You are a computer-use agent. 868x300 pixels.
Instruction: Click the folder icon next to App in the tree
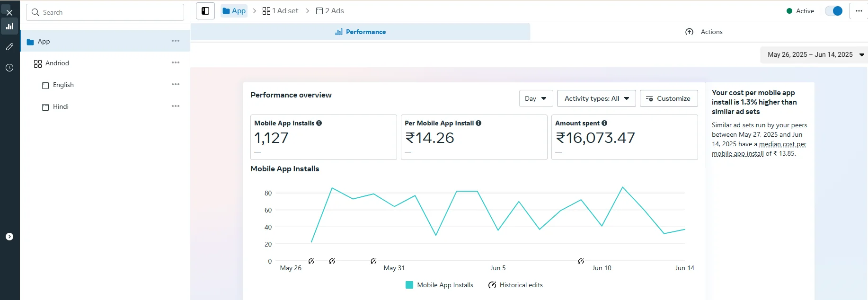pyautogui.click(x=30, y=42)
